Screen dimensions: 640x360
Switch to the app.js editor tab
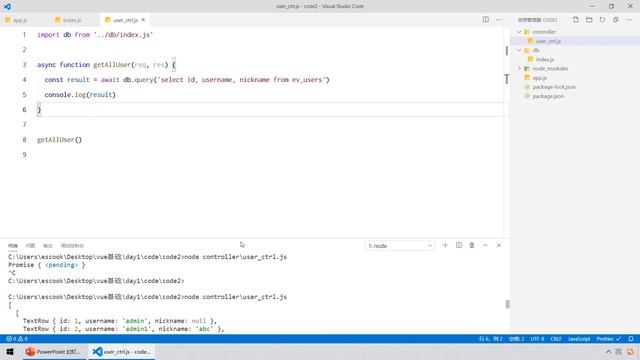[16, 20]
